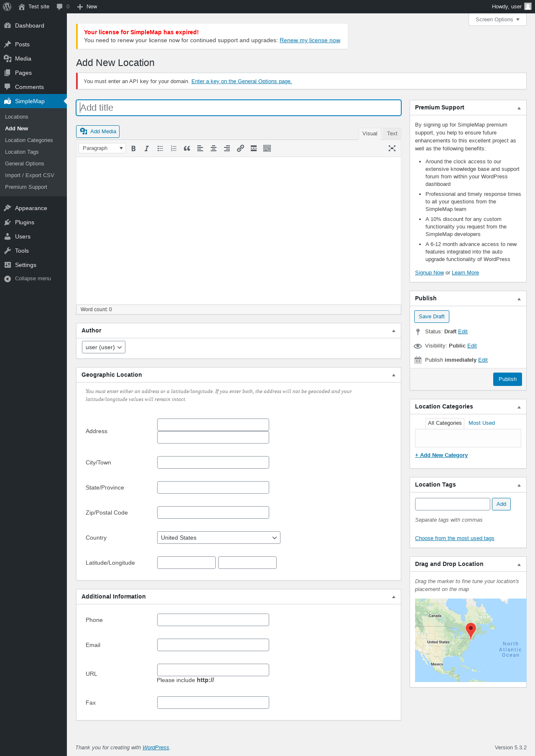Insert a bulleted list
The image size is (535, 756).
[160, 148]
